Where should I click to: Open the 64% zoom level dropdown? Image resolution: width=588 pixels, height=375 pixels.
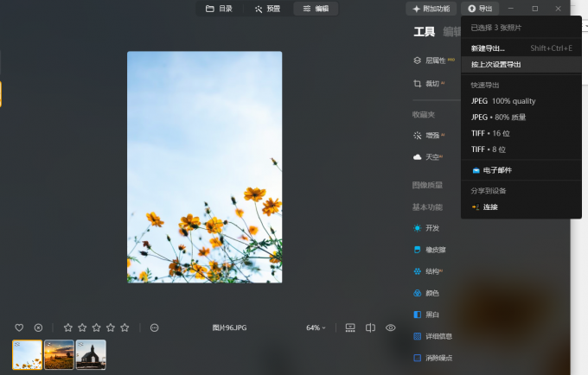[316, 327]
